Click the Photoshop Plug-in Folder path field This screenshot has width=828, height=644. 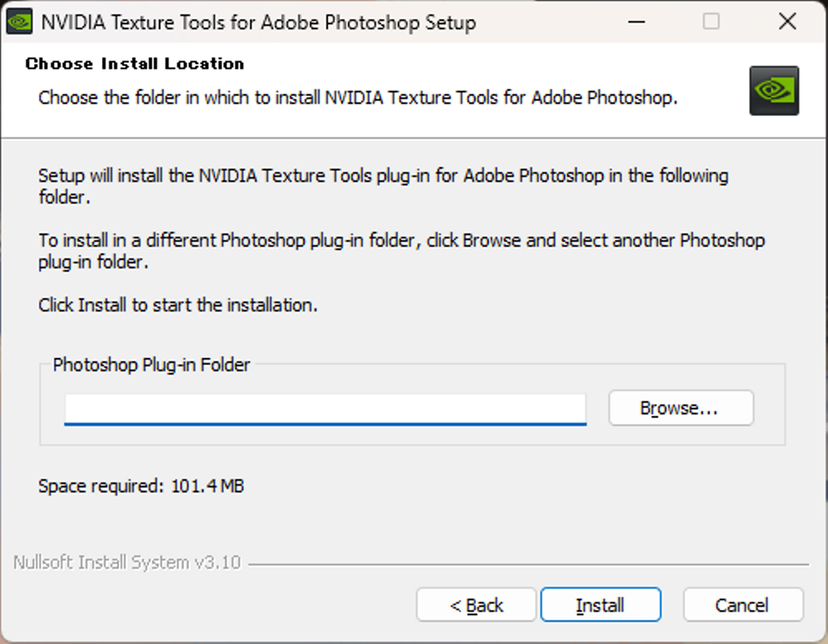click(x=325, y=409)
